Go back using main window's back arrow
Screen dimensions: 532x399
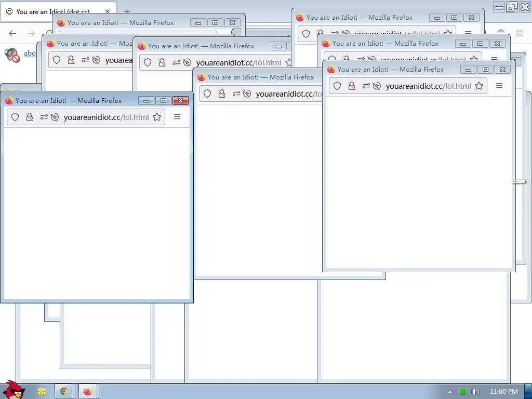coord(12,33)
